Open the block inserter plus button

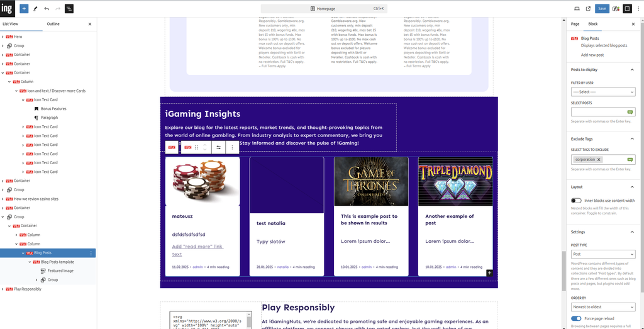pyautogui.click(x=24, y=9)
